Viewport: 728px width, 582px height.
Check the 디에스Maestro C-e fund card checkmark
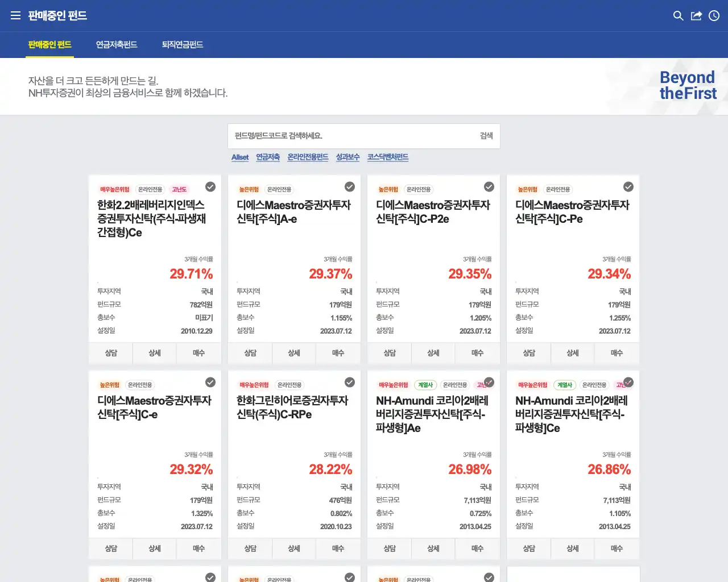coord(210,382)
